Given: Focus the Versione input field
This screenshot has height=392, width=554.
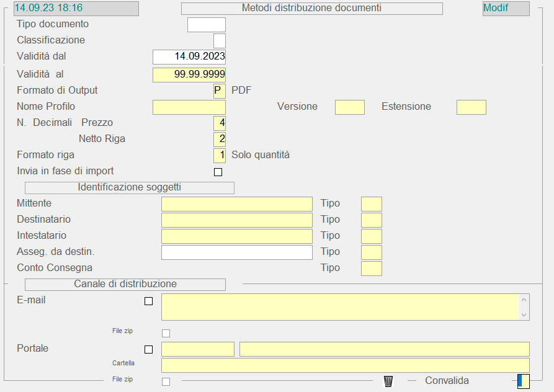Looking at the screenshot, I should 349,107.
